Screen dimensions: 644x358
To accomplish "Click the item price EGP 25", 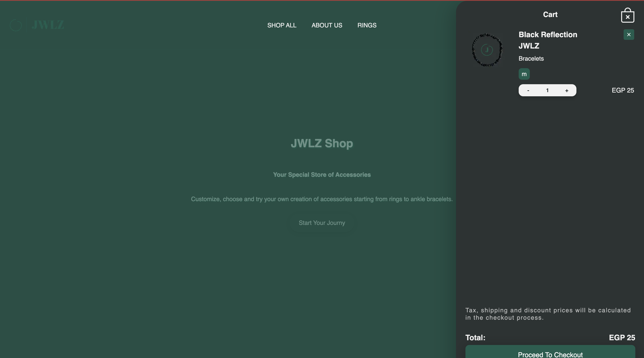I will coord(622,90).
